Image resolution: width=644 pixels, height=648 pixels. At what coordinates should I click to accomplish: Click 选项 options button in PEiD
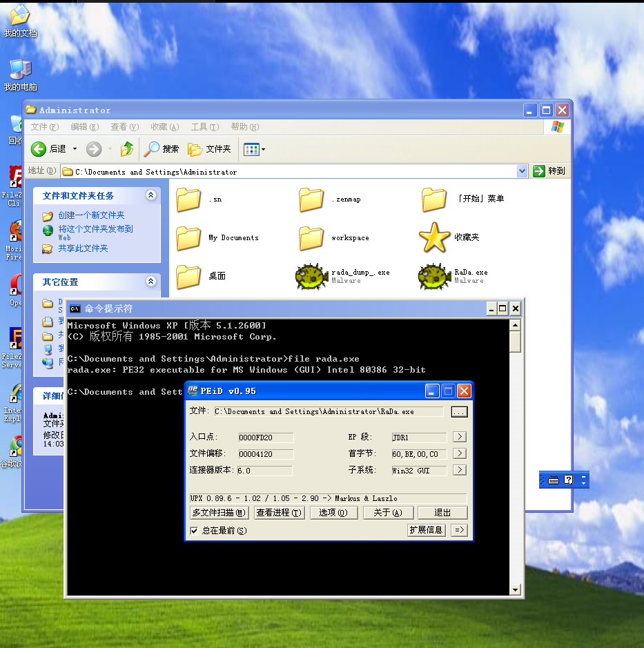pyautogui.click(x=333, y=513)
